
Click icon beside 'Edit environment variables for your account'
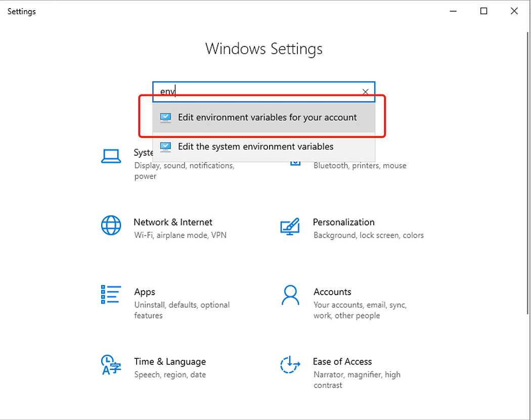165,117
